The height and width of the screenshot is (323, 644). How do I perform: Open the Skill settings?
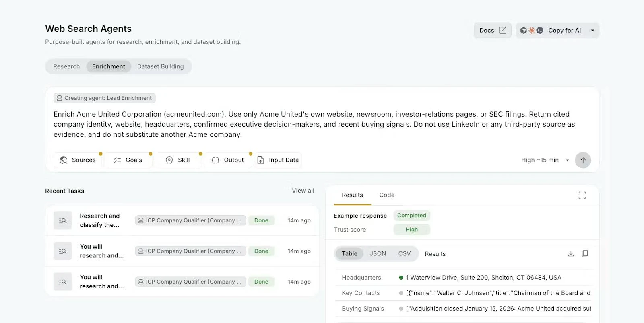[x=178, y=160]
